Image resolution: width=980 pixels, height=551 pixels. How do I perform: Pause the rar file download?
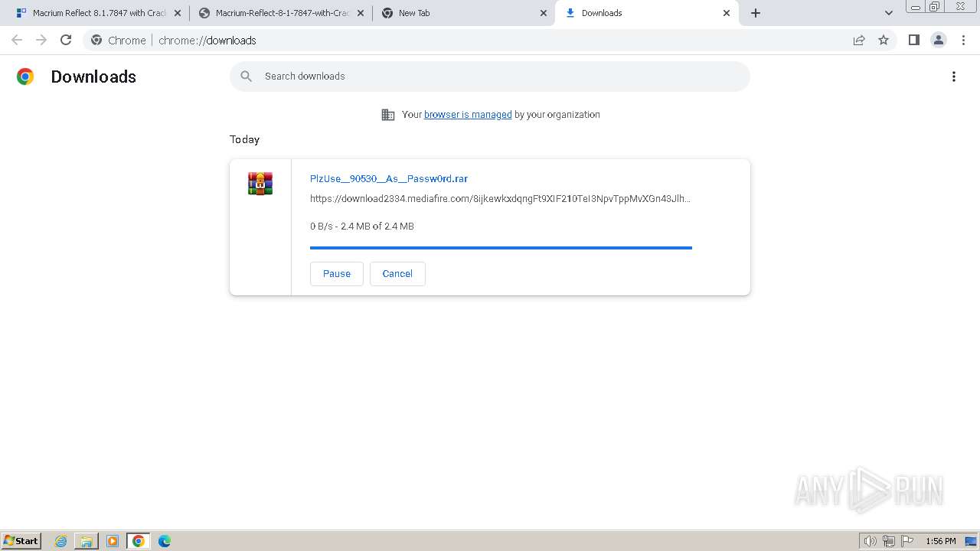pos(337,274)
